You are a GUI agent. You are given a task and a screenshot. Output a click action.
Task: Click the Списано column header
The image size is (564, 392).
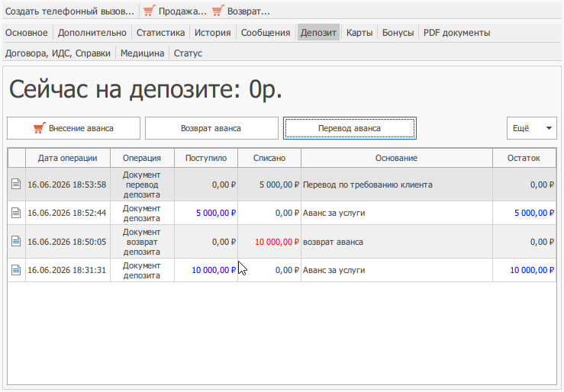pos(269,158)
